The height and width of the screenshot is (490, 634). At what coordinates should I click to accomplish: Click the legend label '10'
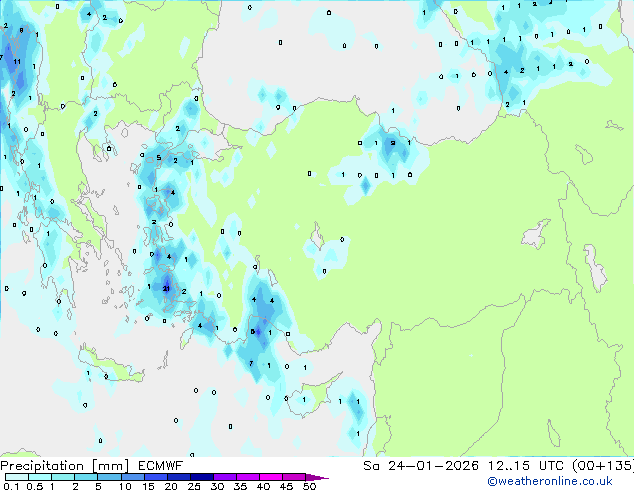[x=125, y=486]
